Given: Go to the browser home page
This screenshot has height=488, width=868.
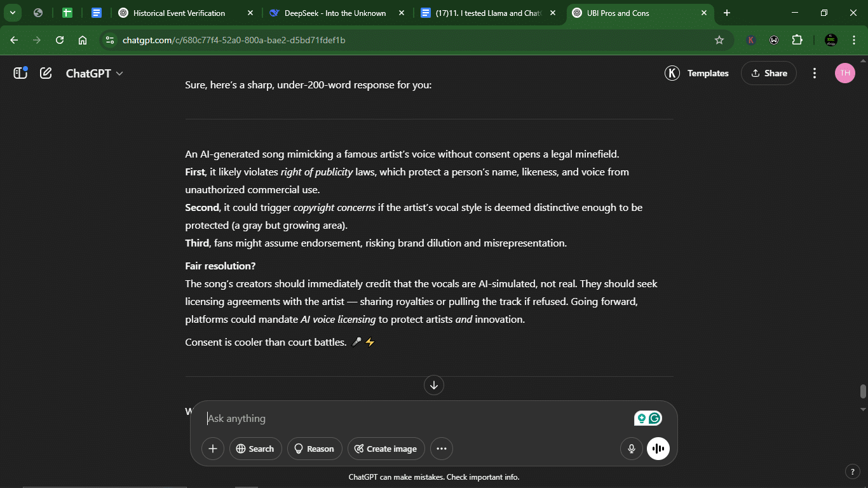Looking at the screenshot, I should [83, 40].
